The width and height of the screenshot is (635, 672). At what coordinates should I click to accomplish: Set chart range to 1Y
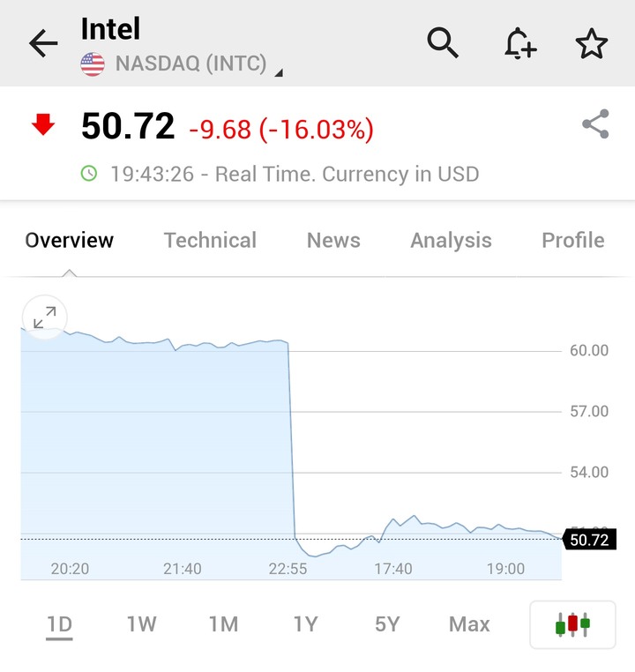[x=305, y=624]
